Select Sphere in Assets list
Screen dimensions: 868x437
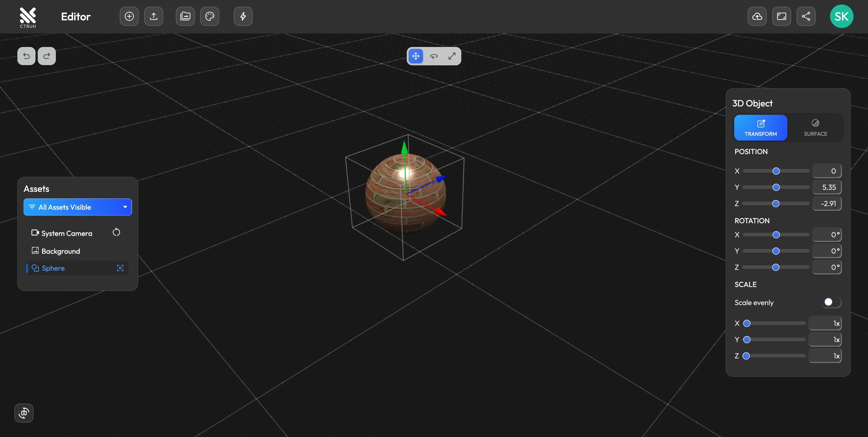pyautogui.click(x=77, y=268)
